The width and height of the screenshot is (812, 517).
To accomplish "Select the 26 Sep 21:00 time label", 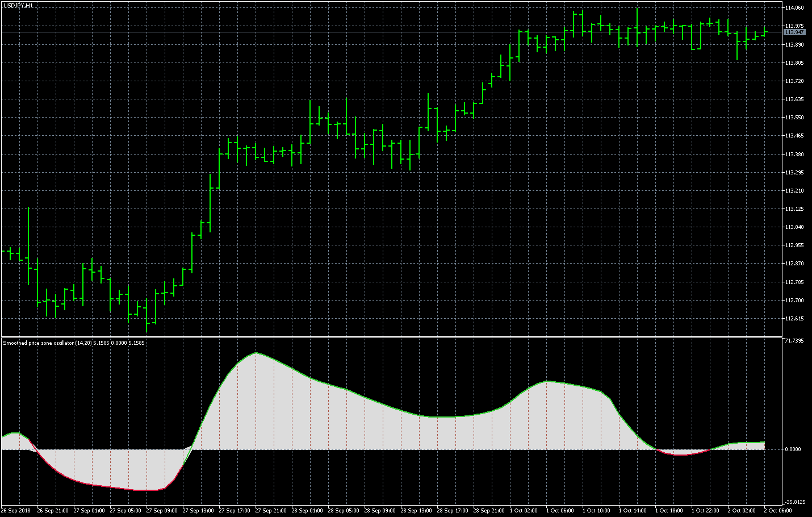I will tap(53, 511).
